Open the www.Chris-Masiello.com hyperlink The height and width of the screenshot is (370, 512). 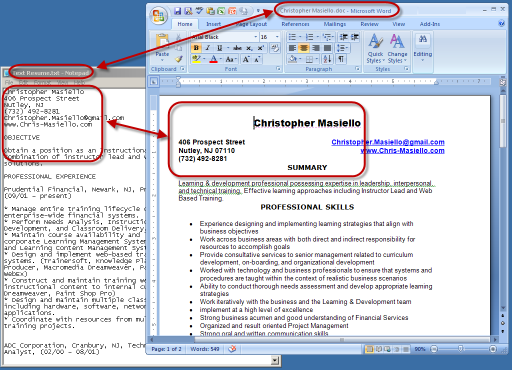(x=402, y=151)
